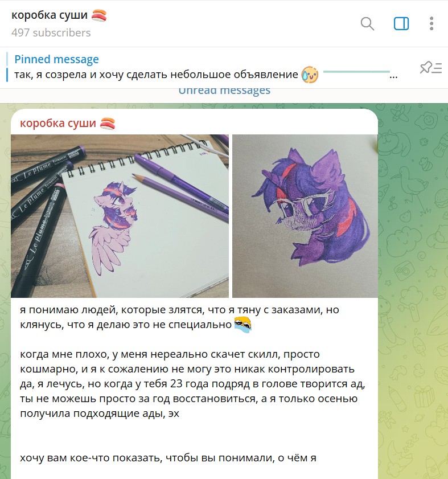
Task: Click the teal line in the pinned preview
Action: click(356, 72)
